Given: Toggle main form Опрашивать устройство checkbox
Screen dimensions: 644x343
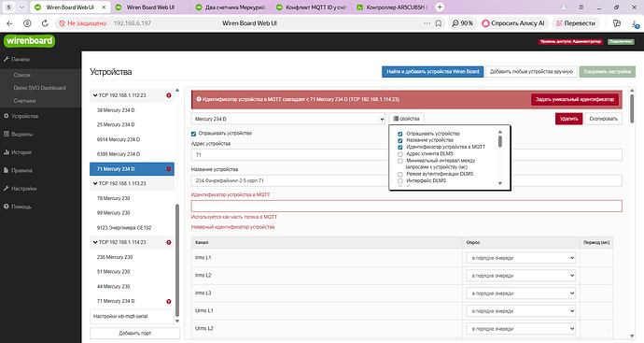Looking at the screenshot, I should coord(193,134).
